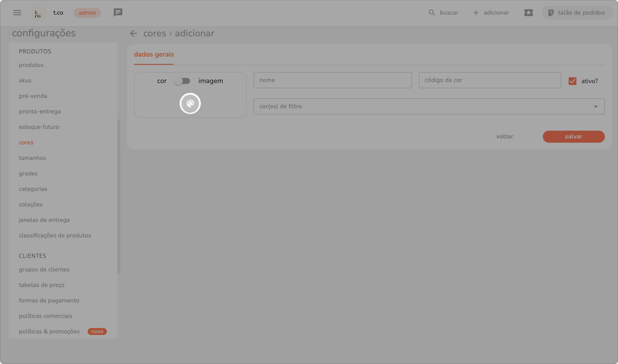The width and height of the screenshot is (618, 364).
Task: Expand cor(es) de filtro dropdown
Action: coord(423,106)
